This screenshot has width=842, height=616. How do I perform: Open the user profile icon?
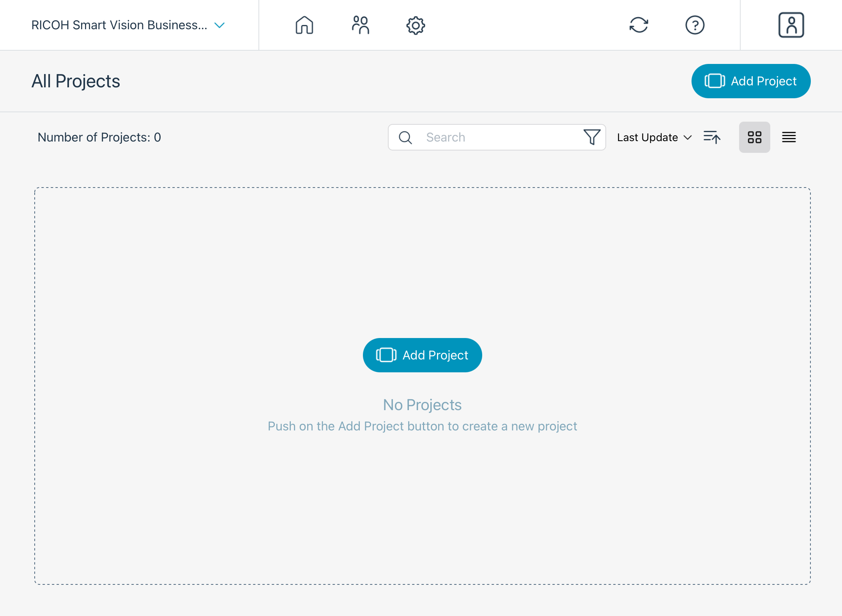click(791, 25)
